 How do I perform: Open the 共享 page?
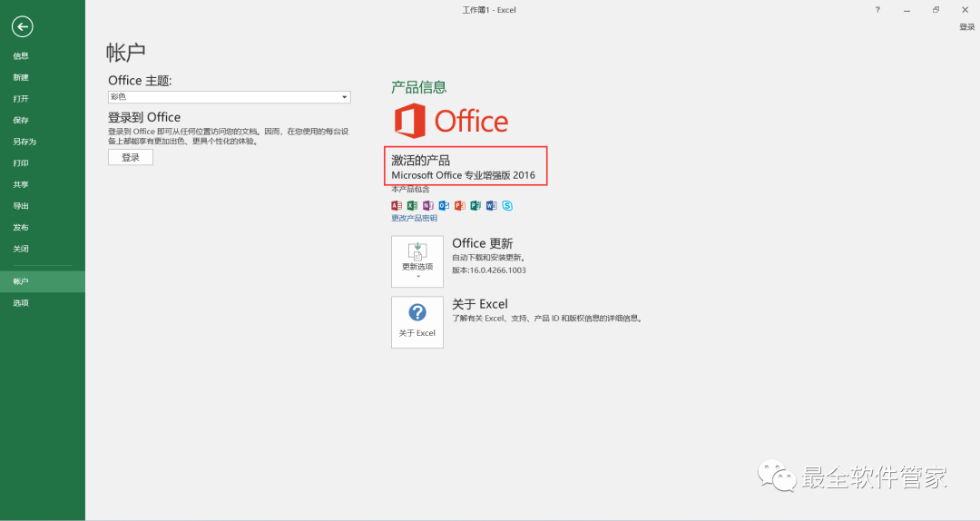pos(43,184)
